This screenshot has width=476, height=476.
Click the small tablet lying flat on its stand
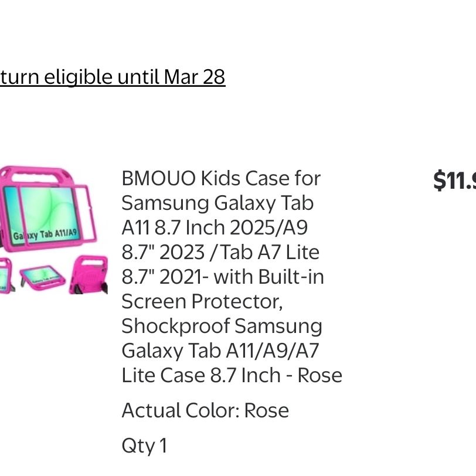[42, 277]
